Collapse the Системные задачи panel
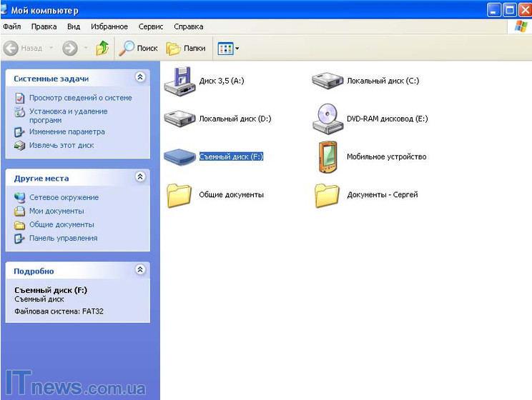Viewport: 532px width, 400px height. click(140, 77)
